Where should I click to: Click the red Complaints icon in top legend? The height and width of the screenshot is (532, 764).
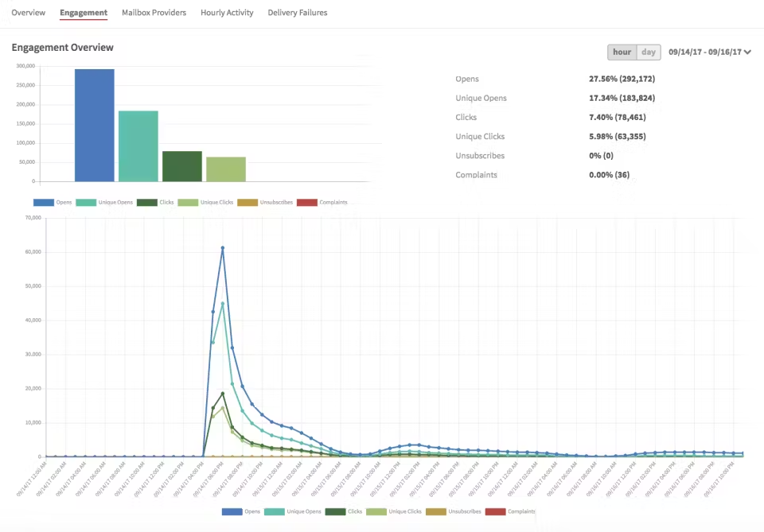click(x=307, y=202)
